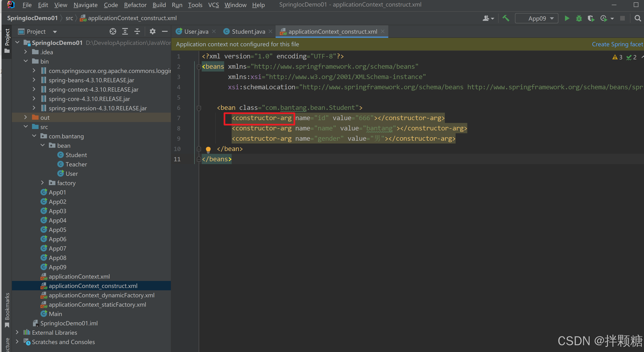644x352 pixels.
Task: Click the yellow intention light bulb
Action: [208, 149]
